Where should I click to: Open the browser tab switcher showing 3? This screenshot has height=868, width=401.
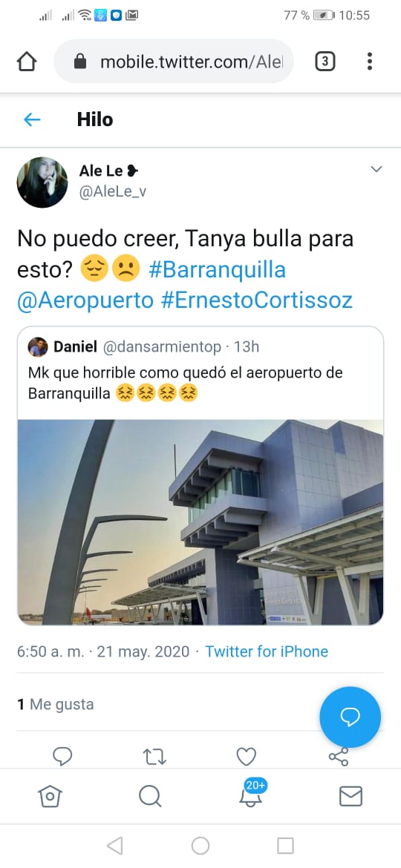(x=325, y=62)
